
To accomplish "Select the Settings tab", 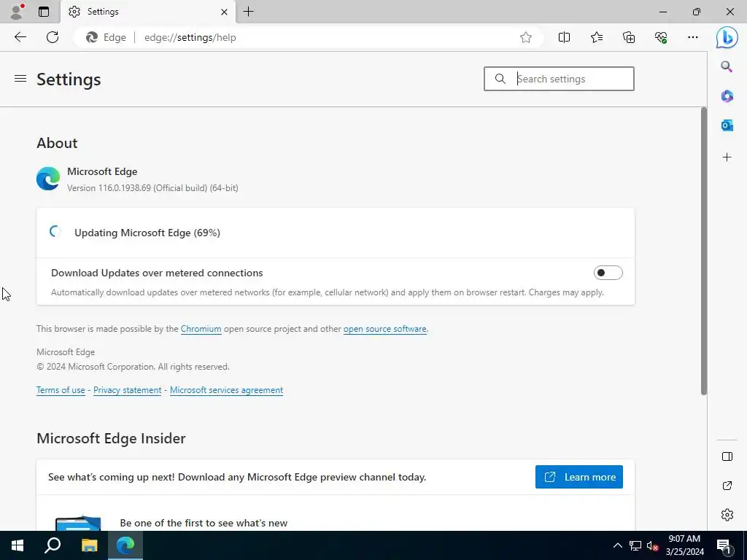I will [147, 12].
